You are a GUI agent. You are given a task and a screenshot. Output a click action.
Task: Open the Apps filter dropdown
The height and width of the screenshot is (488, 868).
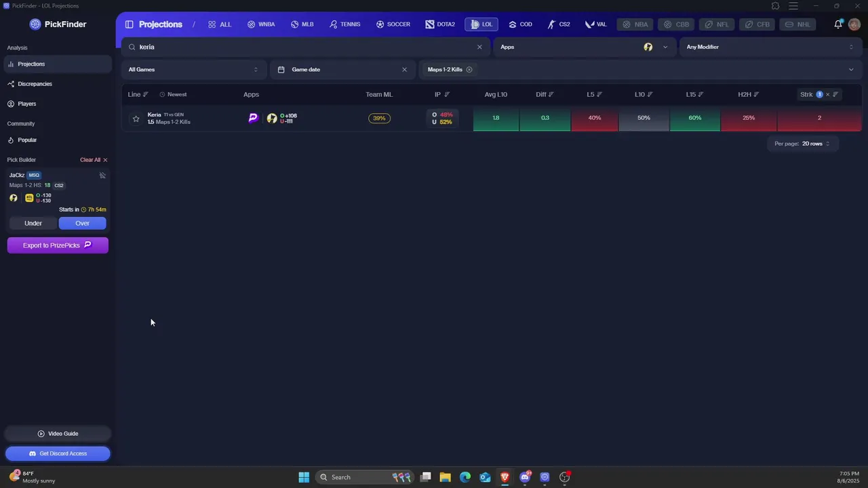(586, 47)
